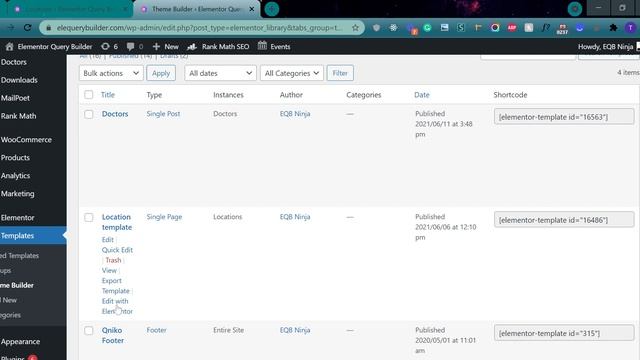Viewport: 640px width, 360px height.
Task: Click the S extension icon
Action: 461,28
